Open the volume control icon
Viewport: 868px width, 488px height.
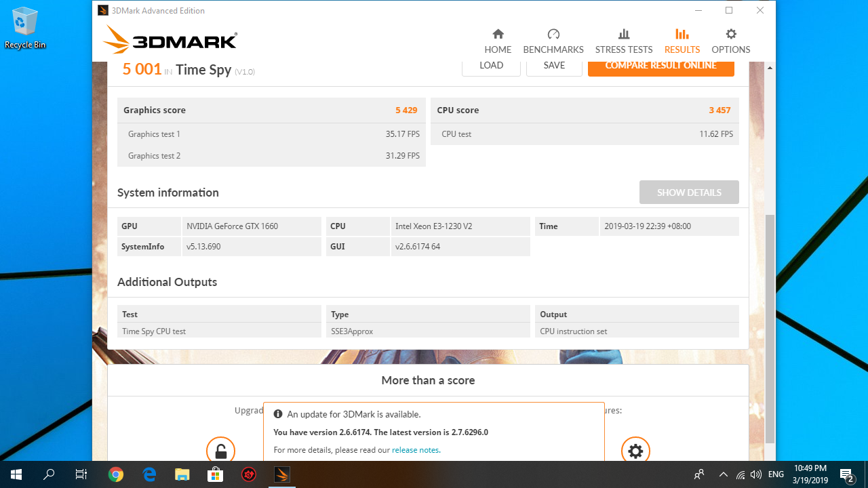[755, 474]
